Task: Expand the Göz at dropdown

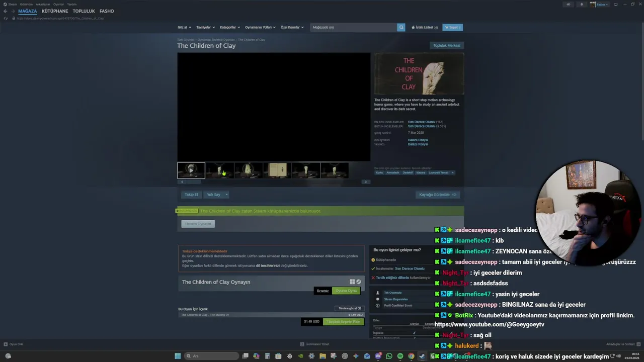Action: click(x=184, y=27)
